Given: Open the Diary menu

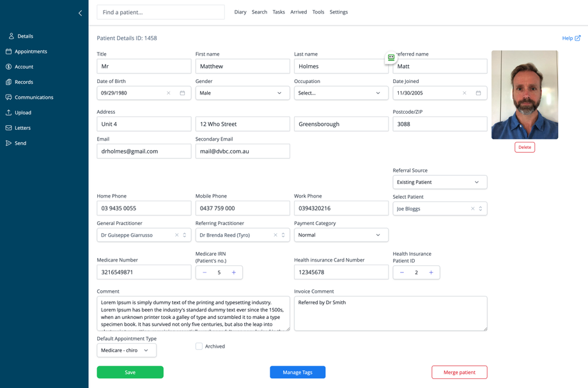Looking at the screenshot, I should 240,12.
